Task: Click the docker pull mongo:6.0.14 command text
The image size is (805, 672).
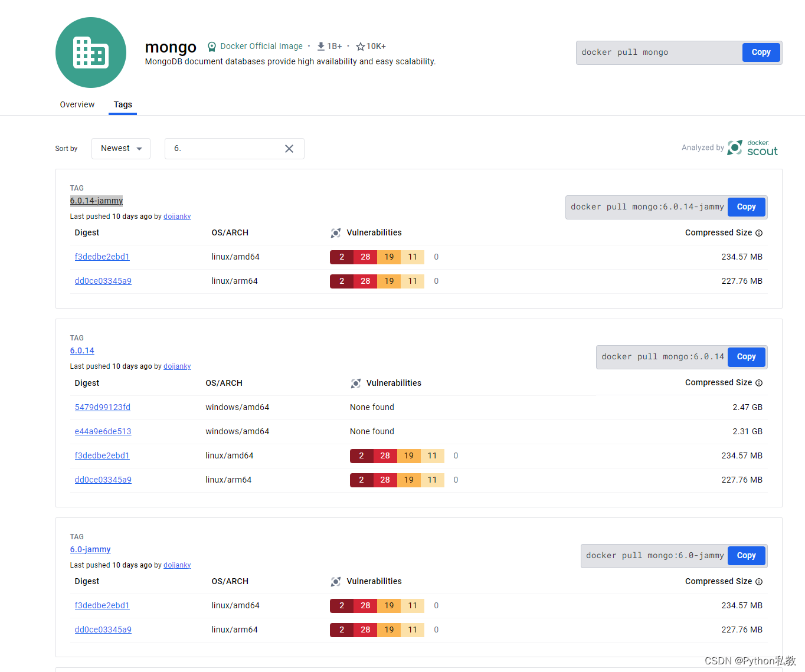Action: 663,357
